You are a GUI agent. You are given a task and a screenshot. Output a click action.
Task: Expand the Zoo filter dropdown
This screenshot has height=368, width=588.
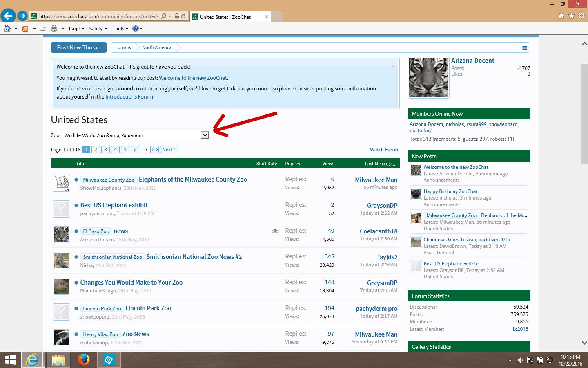coord(205,135)
